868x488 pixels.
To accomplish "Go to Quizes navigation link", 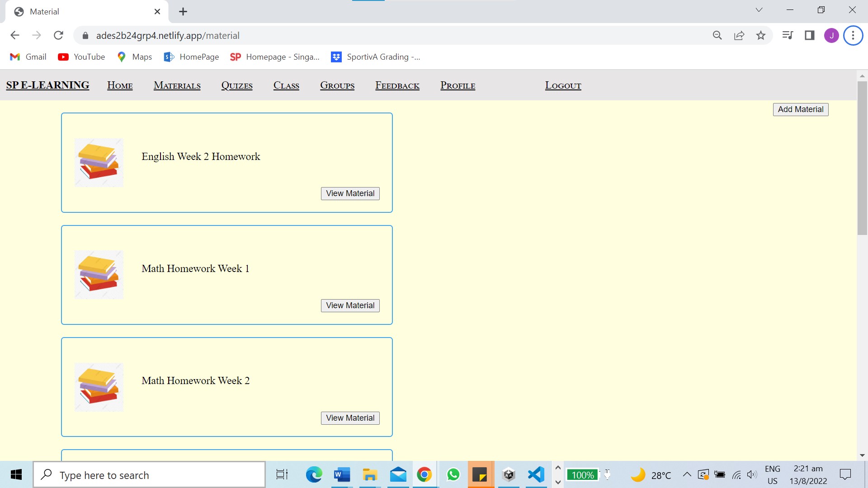I will pyautogui.click(x=237, y=85).
